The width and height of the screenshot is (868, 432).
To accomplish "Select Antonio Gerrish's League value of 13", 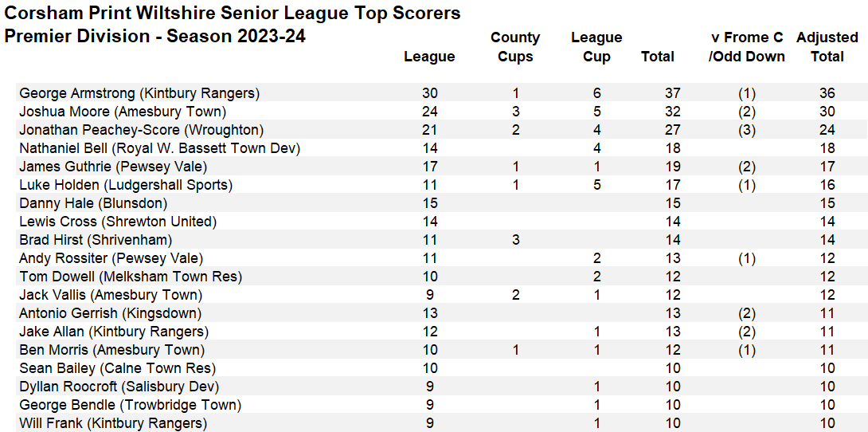I will [429, 313].
